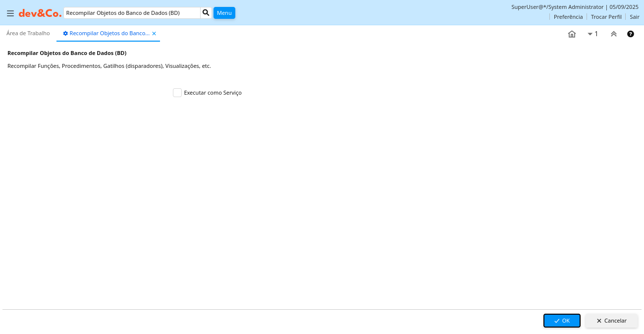Select the Recompilar Objetos do Banco tab
The height and width of the screenshot is (334, 644).
point(109,34)
